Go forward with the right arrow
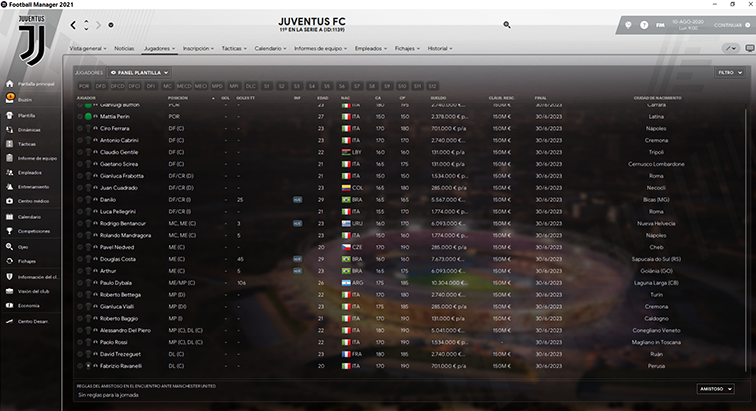This screenshot has height=411, width=756. [x=98, y=25]
